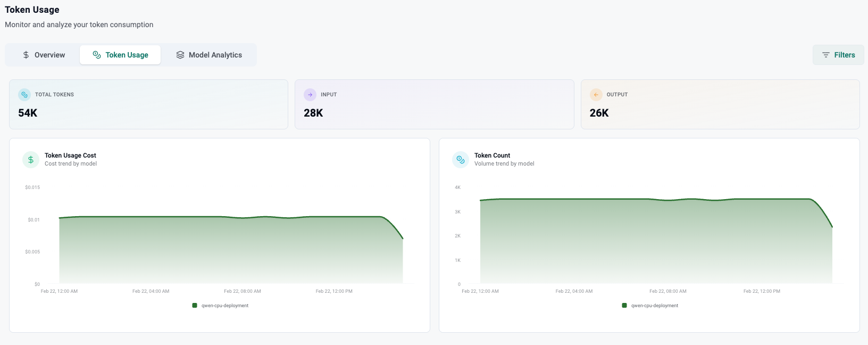Click the 54K total tokens card

click(x=148, y=104)
